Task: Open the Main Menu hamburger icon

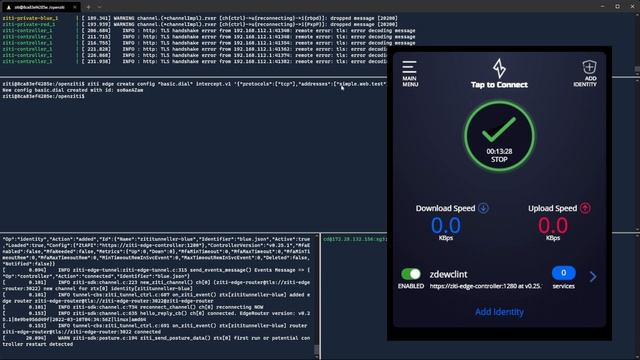Action: [x=409, y=67]
